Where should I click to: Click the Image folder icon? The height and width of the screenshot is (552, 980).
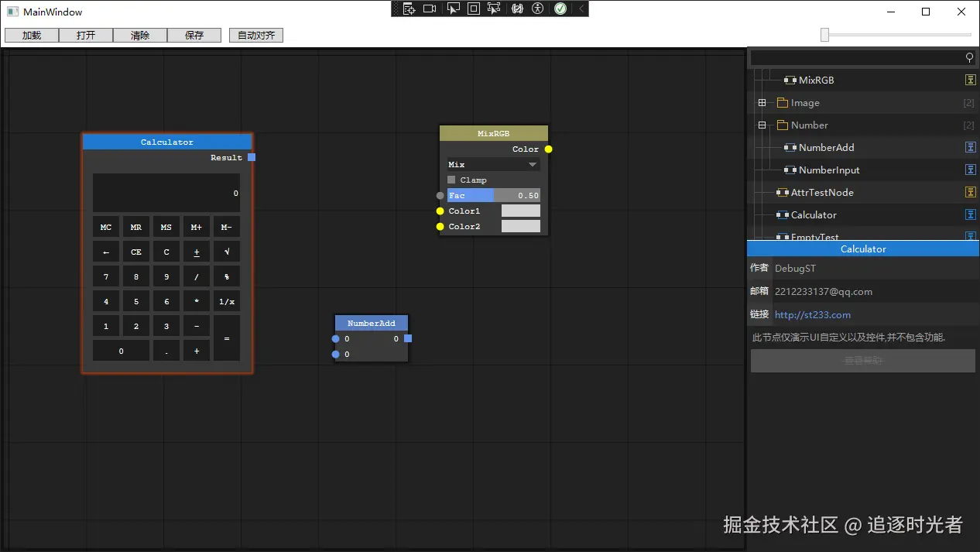point(782,103)
